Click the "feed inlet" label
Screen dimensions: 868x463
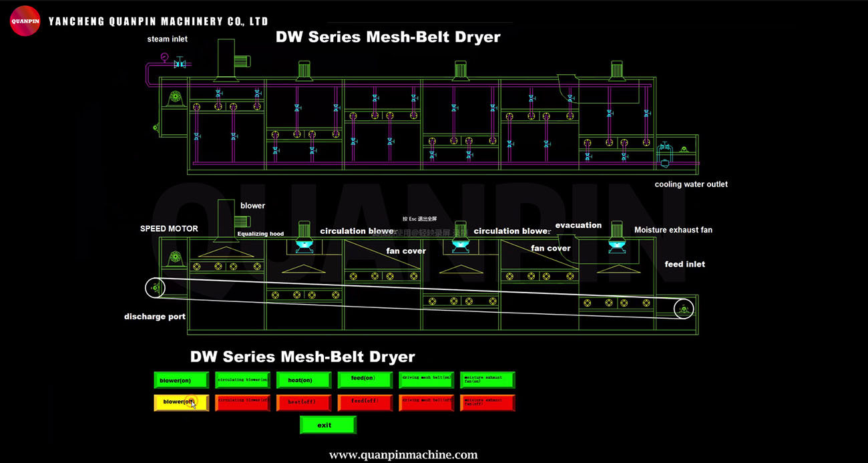[684, 265]
